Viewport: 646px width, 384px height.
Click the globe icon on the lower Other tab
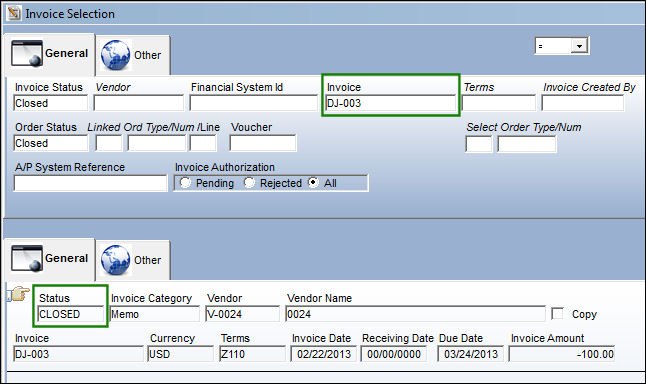(115, 260)
